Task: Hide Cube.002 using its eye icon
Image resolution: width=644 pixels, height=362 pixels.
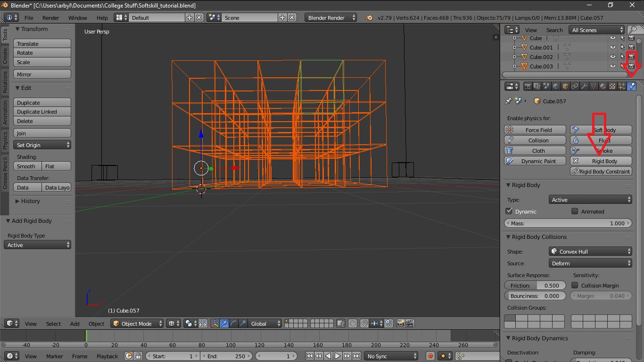Action: (612, 57)
